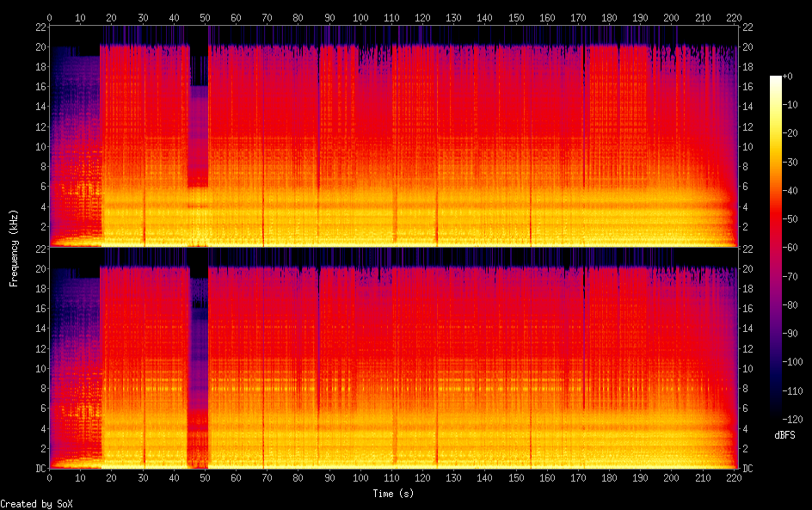
Task: Click the 'DC' label at bottom-right corner
Action: pyautogui.click(x=747, y=469)
